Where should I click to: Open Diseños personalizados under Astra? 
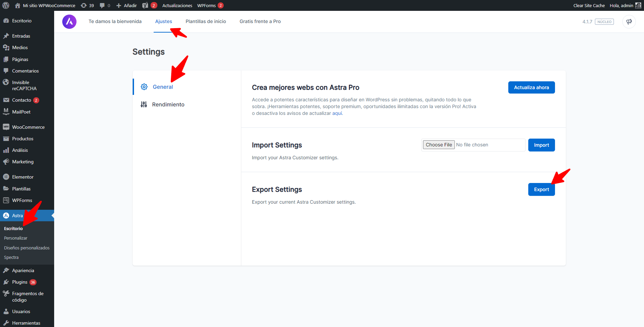(x=27, y=248)
